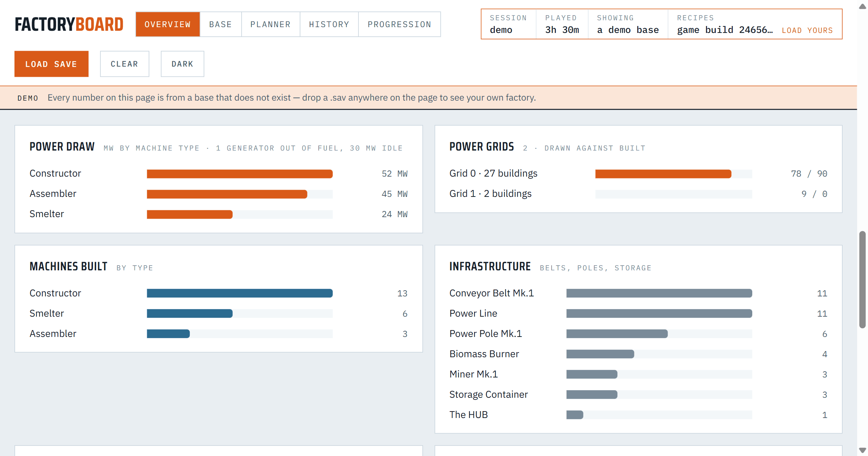This screenshot has width=868, height=456.
Task: Click the 'INFRASTRUCTURE' heading
Action: tap(490, 266)
